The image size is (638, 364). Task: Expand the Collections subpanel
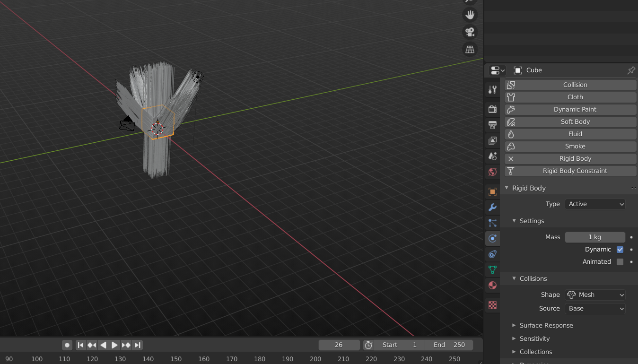click(514, 352)
